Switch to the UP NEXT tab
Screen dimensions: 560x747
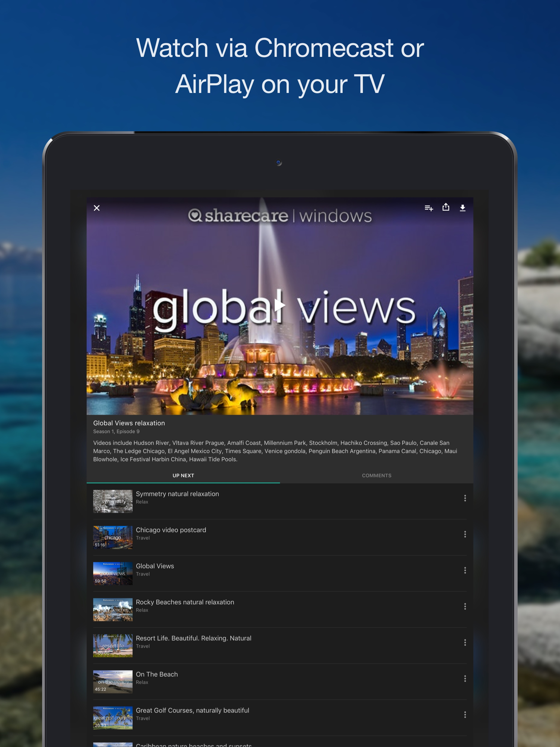click(183, 475)
